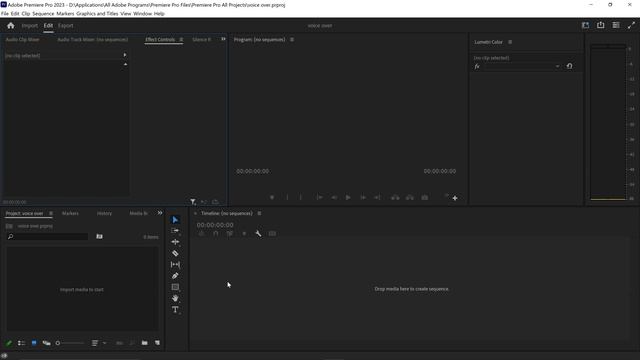Go to the Home screen icon

[11, 26]
